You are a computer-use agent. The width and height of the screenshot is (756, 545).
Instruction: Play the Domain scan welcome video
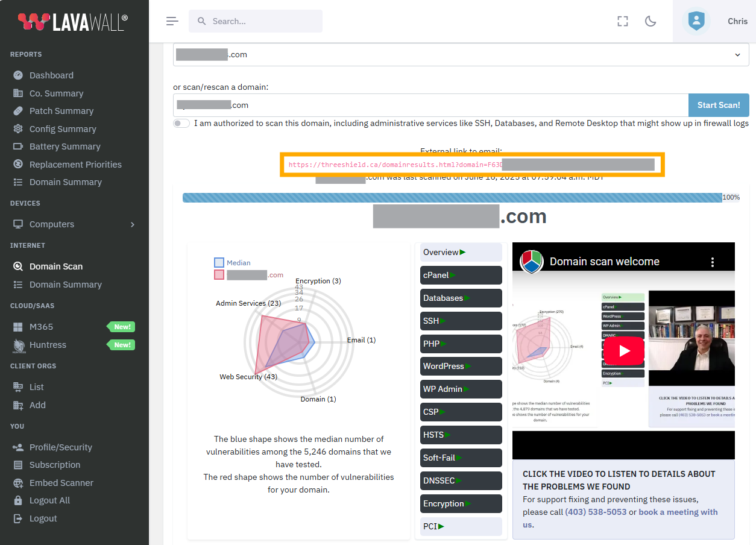(623, 350)
